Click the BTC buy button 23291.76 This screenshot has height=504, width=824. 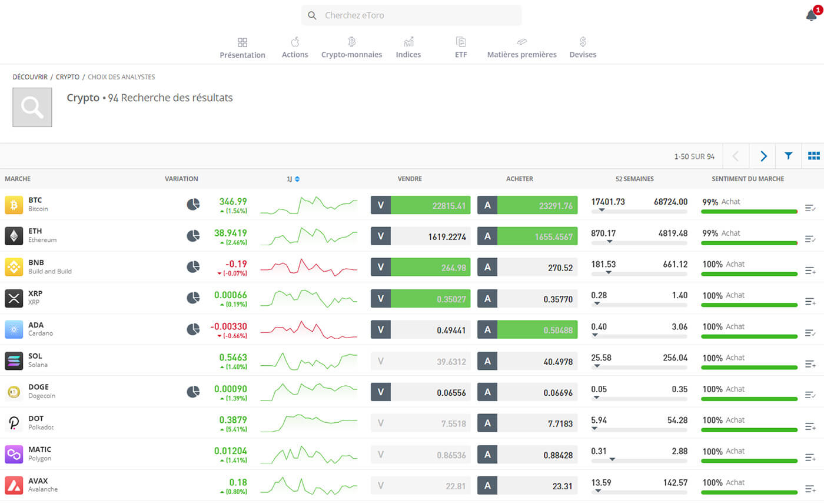[527, 205]
